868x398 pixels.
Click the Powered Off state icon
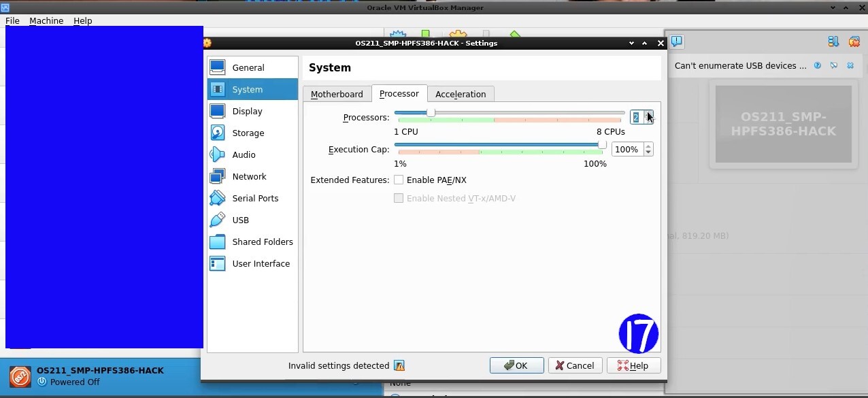42,382
